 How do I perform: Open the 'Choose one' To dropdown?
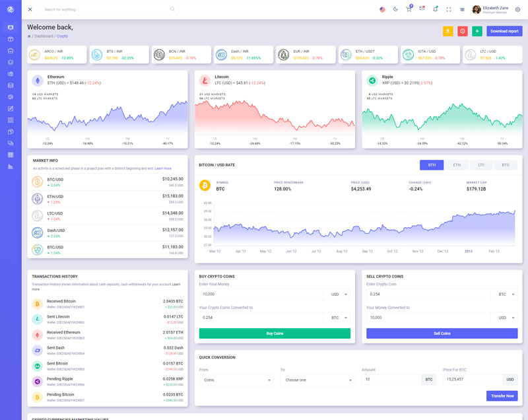pos(317,380)
